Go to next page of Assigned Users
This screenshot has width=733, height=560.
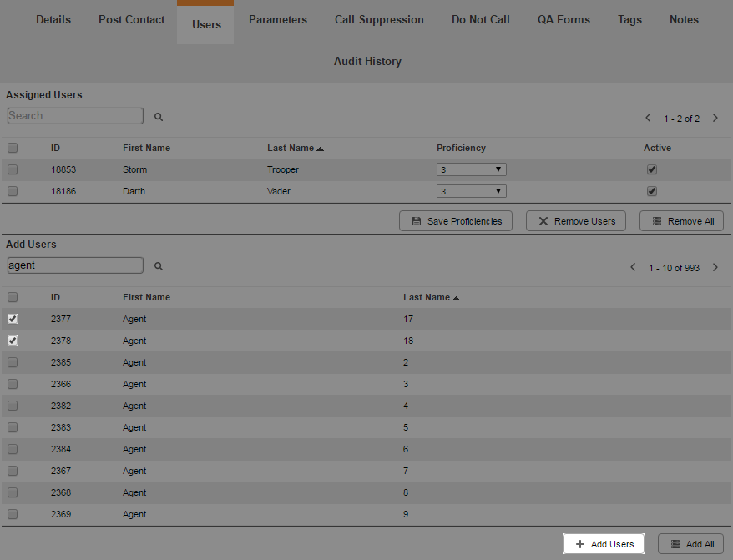pyautogui.click(x=715, y=118)
